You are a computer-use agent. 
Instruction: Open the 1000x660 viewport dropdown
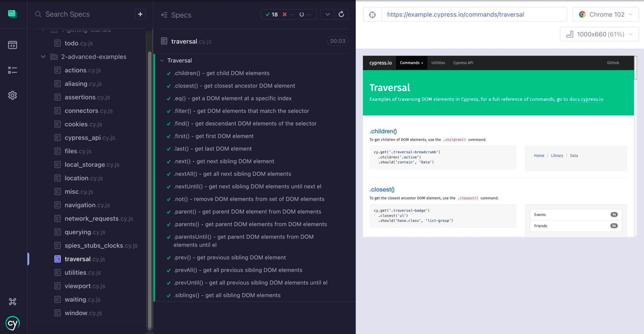599,34
